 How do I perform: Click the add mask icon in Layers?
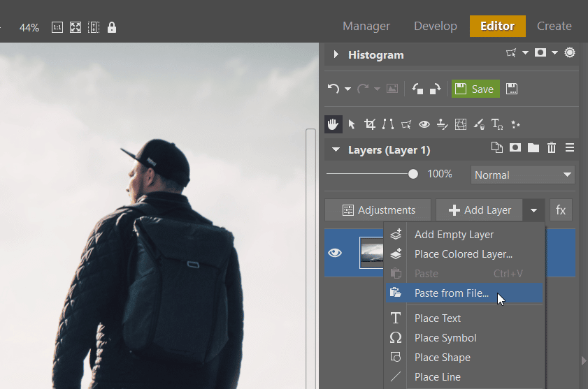pos(515,147)
